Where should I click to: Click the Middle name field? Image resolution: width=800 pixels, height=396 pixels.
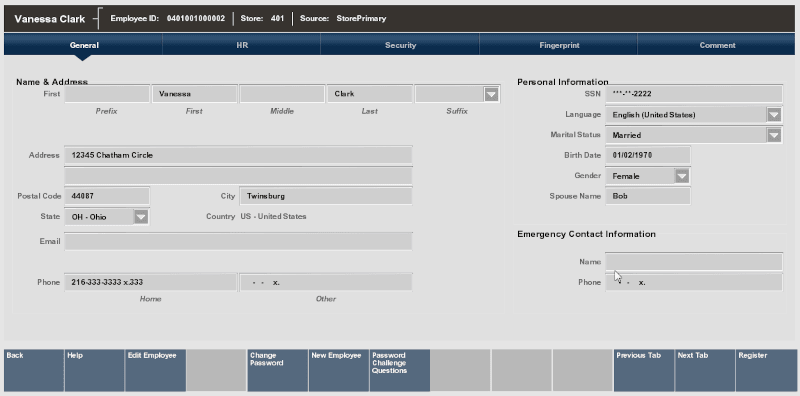282,94
